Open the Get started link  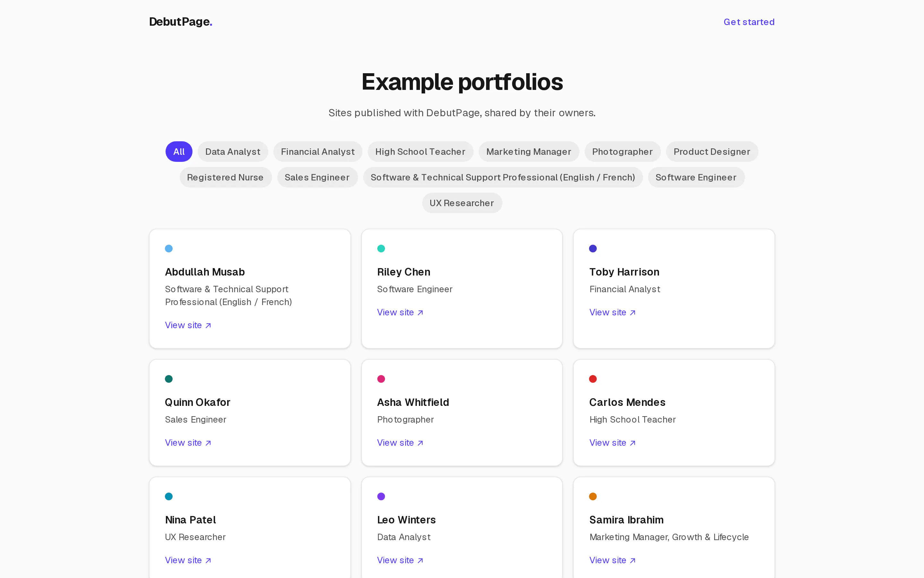pyautogui.click(x=749, y=22)
